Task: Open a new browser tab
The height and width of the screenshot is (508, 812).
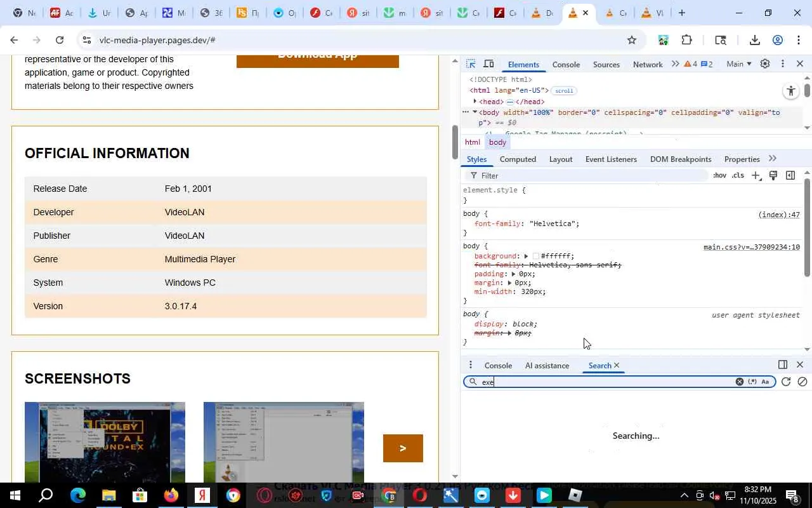Action: 682,13
